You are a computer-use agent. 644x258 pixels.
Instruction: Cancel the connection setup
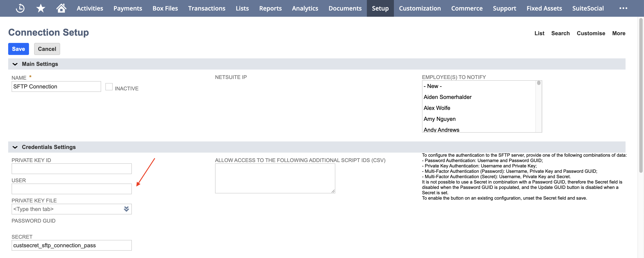pyautogui.click(x=47, y=49)
